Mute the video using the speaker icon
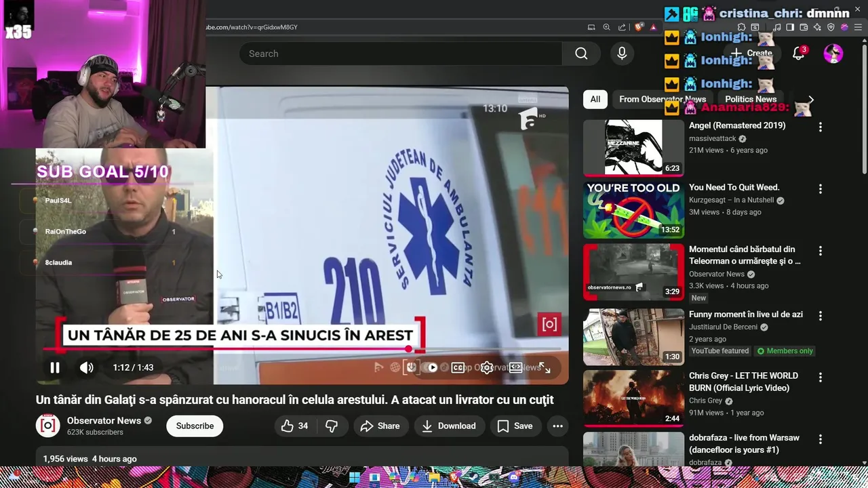Image resolution: width=868 pixels, height=488 pixels. (x=86, y=367)
